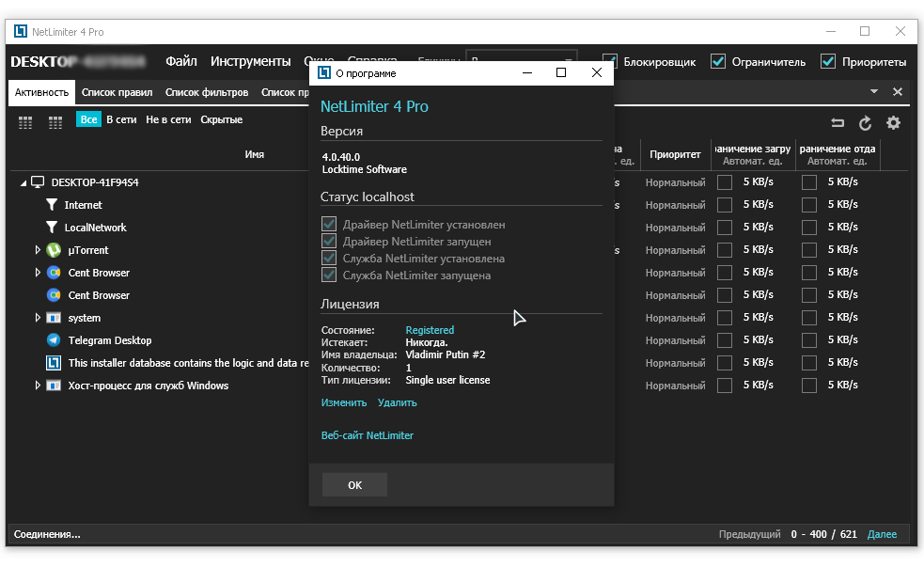Switch to the Список правил tab

117,92
